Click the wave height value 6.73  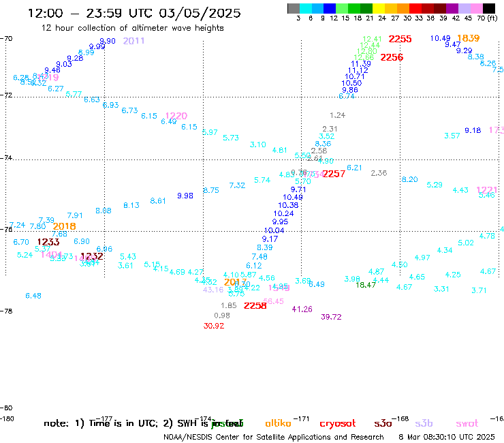click(x=130, y=110)
